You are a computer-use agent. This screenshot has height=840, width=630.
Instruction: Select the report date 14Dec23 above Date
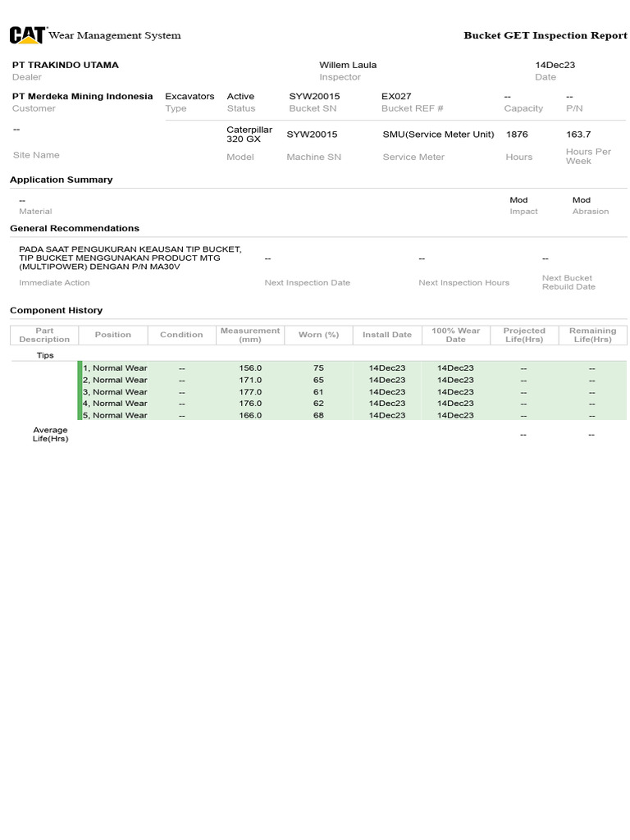tap(555, 65)
